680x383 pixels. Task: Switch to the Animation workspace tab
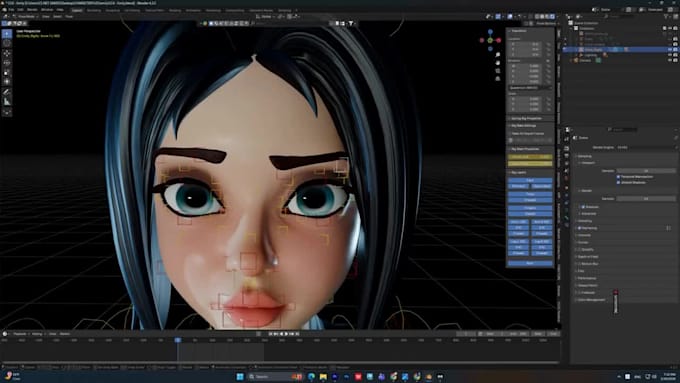[193, 10]
